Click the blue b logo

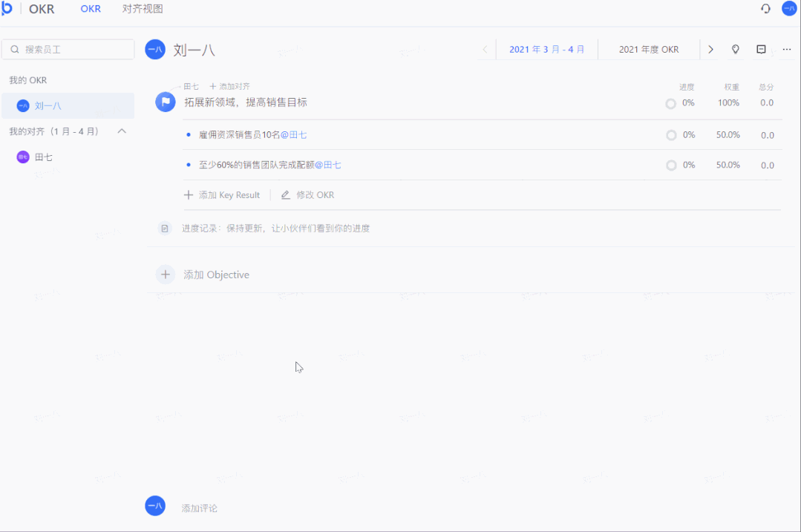point(10,8)
